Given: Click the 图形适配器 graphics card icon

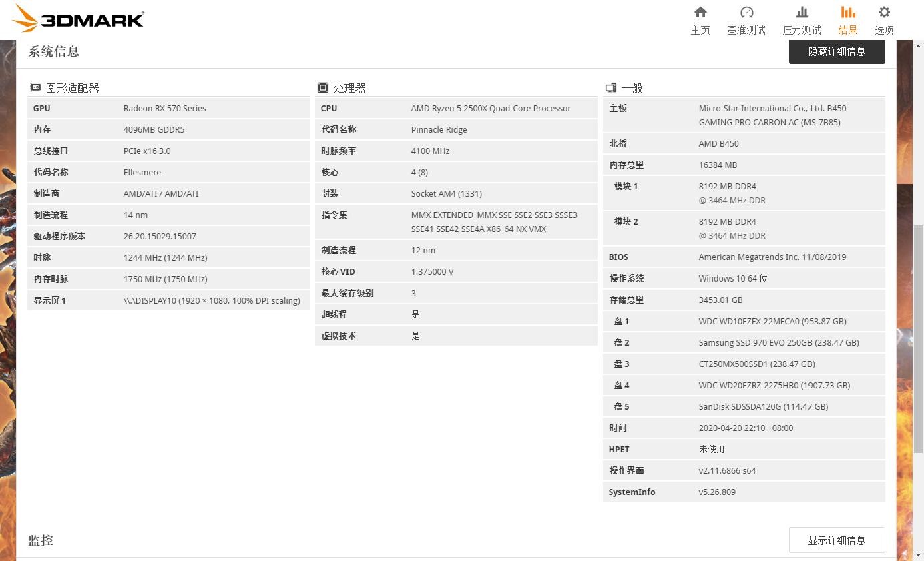Looking at the screenshot, I should coord(35,87).
